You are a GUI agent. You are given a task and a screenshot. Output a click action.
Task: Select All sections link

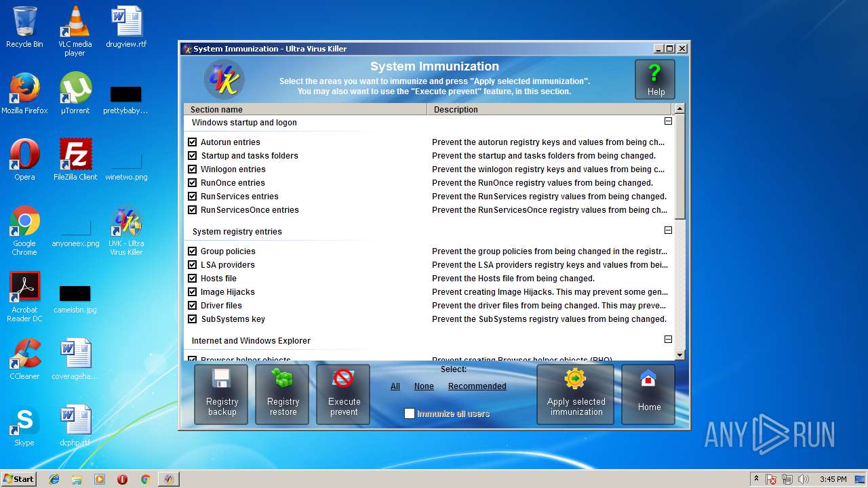pos(395,386)
